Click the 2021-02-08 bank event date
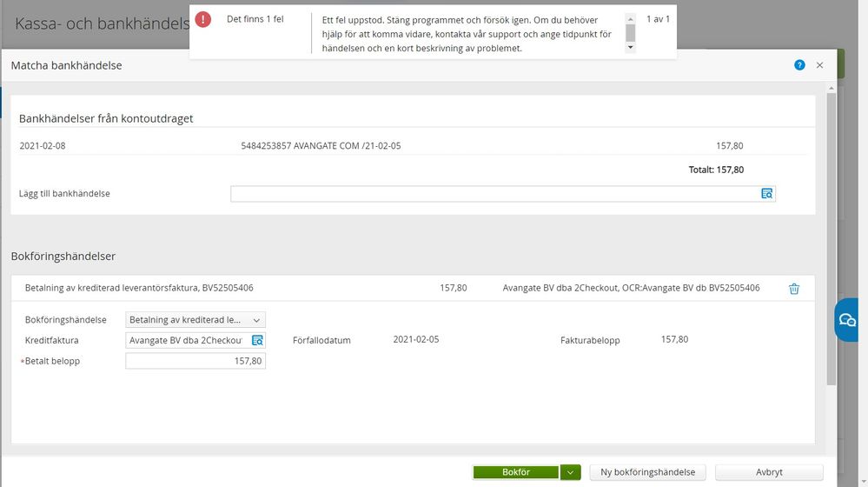 click(x=43, y=146)
